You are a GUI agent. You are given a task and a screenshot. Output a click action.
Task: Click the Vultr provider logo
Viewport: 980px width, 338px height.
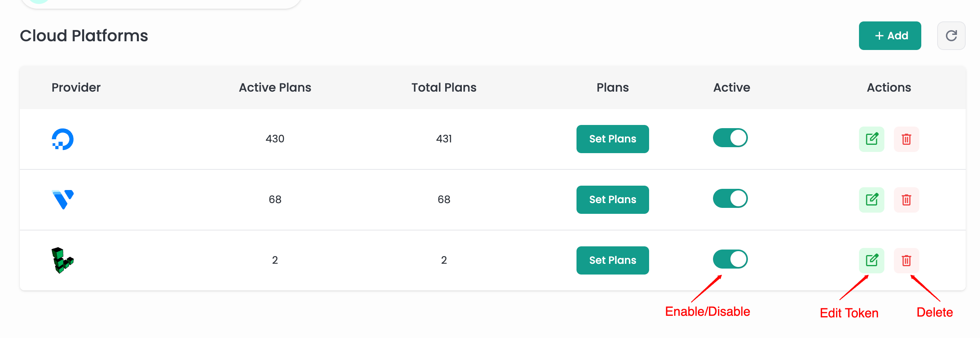point(63,200)
